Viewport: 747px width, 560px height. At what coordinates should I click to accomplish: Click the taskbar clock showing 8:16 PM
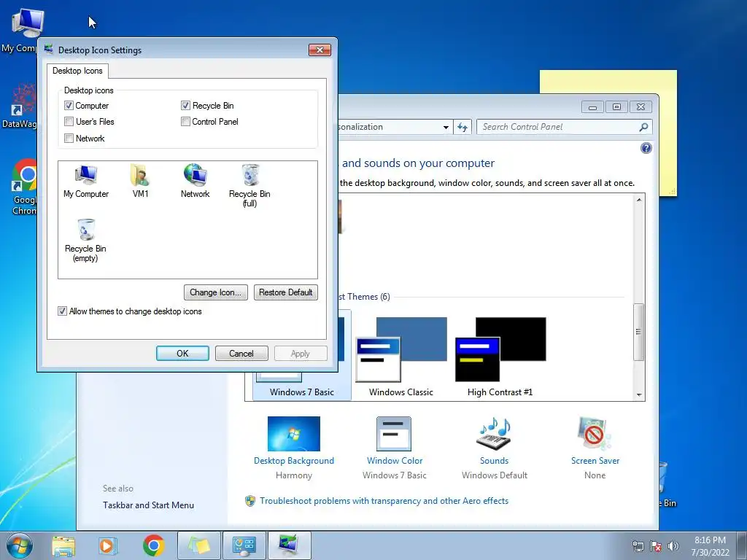[x=710, y=546]
